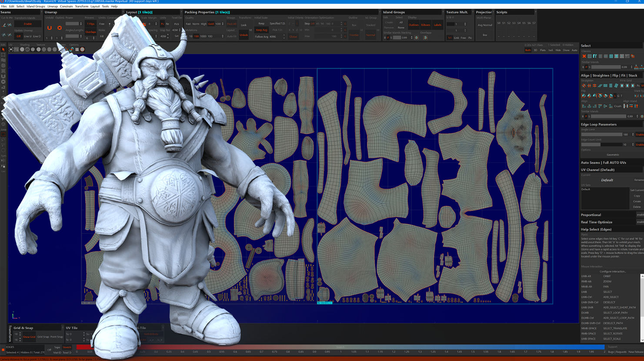Viewport: 644px width, 361px height.
Task: Open the Files menu
Action: tap(4, 7)
